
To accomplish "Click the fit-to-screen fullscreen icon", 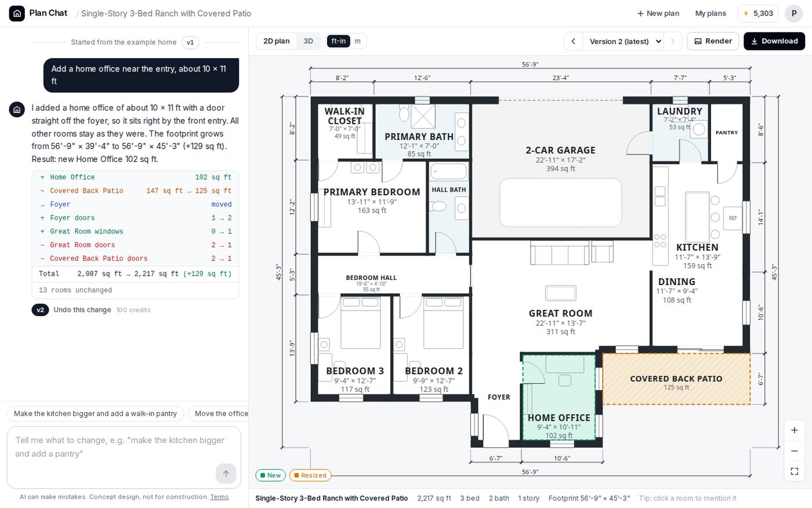I will 795,471.
